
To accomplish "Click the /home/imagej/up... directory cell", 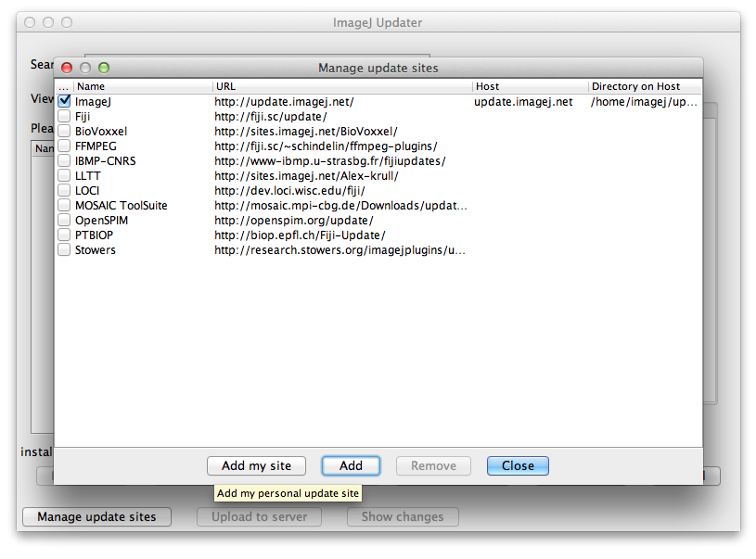I will [644, 102].
